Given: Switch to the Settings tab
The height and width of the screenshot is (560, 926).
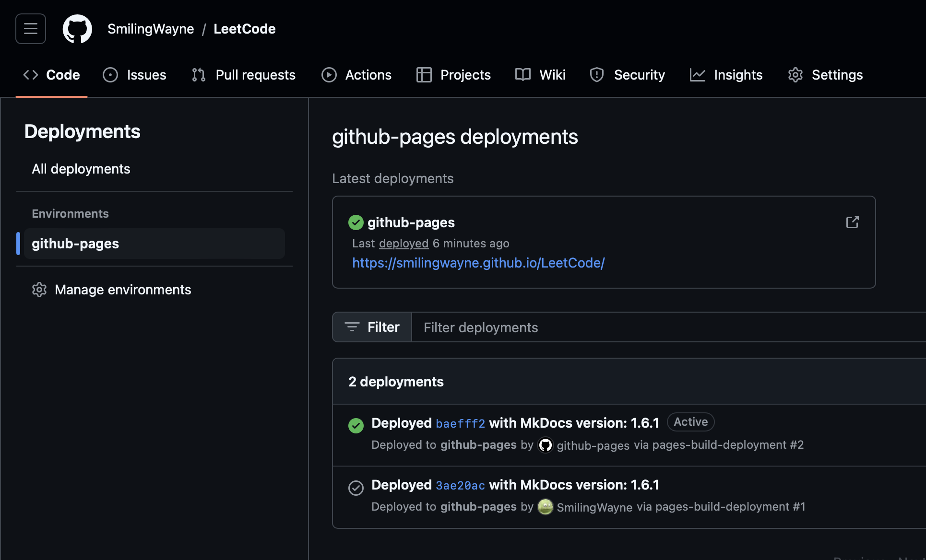Looking at the screenshot, I should click(x=825, y=75).
